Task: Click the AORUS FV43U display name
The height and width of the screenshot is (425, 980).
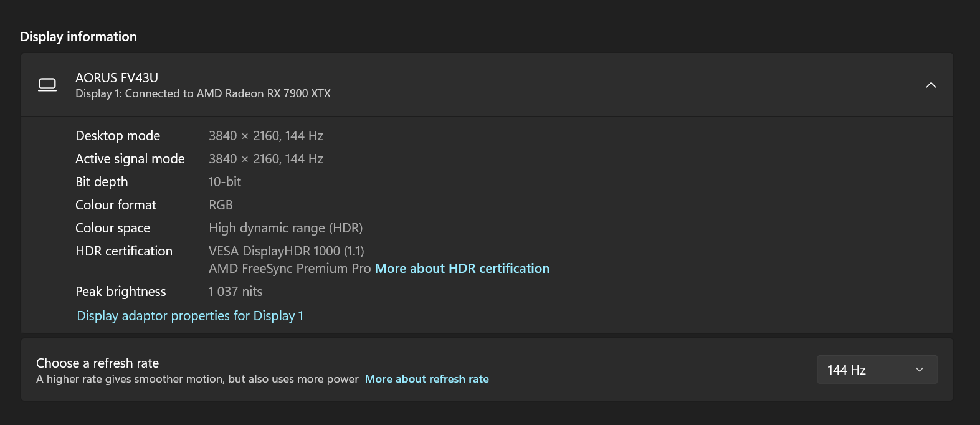Action: tap(117, 78)
